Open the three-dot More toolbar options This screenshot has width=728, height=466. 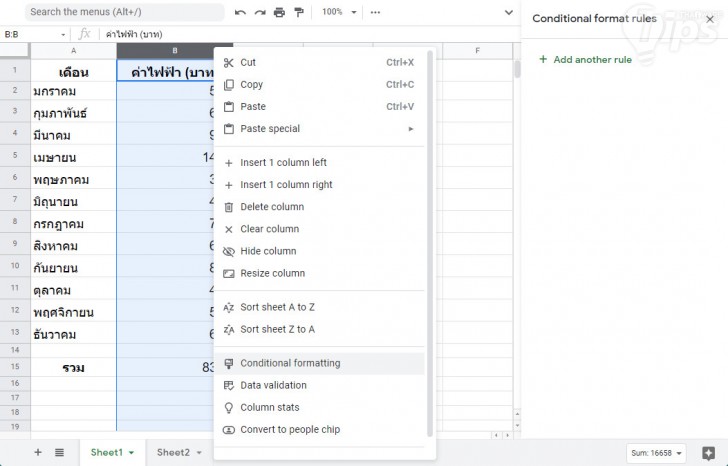[x=375, y=13]
